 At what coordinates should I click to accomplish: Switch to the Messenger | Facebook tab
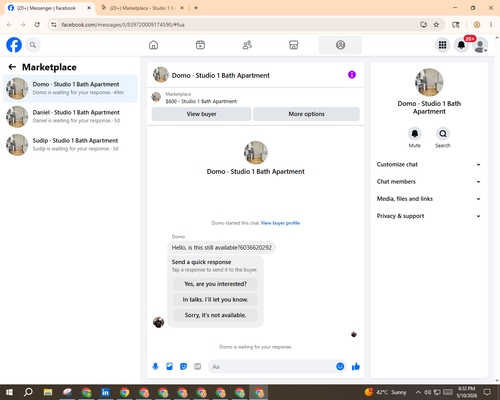(47, 8)
